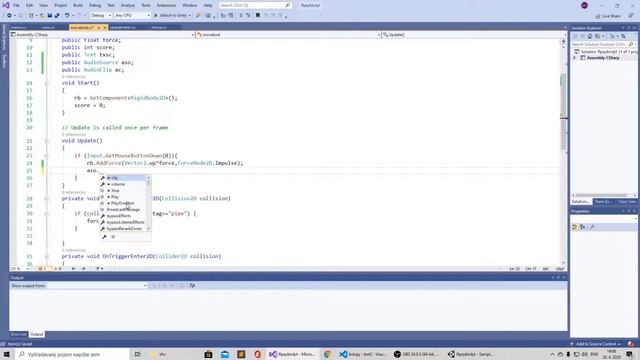The width and height of the screenshot is (640, 360).
Task: Click the Windows taskbar search box
Action: 72,354
